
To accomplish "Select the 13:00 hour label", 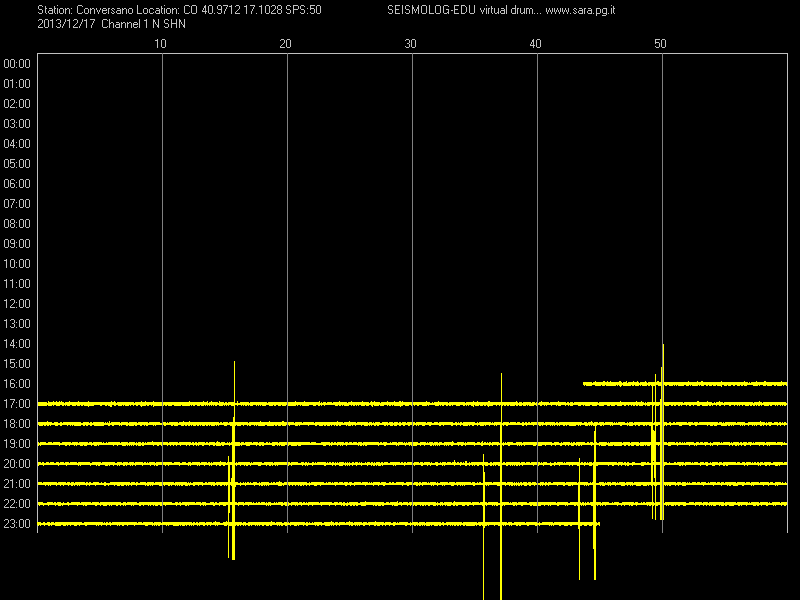I will (17, 323).
